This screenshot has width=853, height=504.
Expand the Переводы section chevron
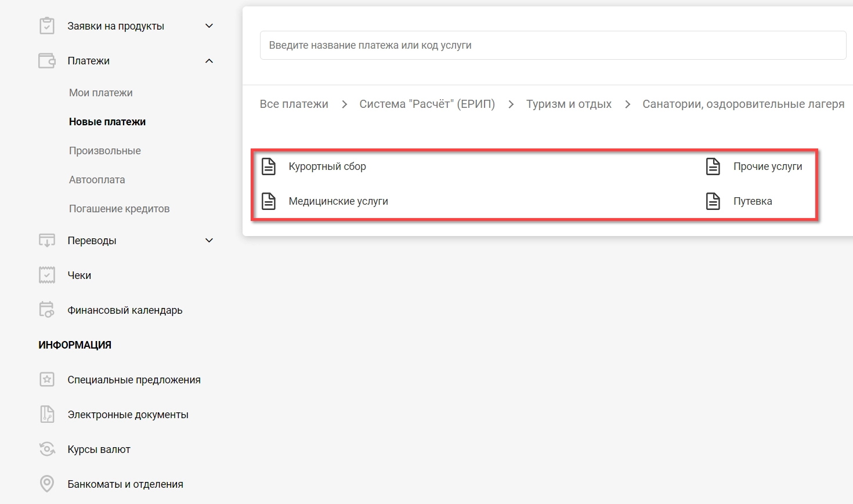209,241
